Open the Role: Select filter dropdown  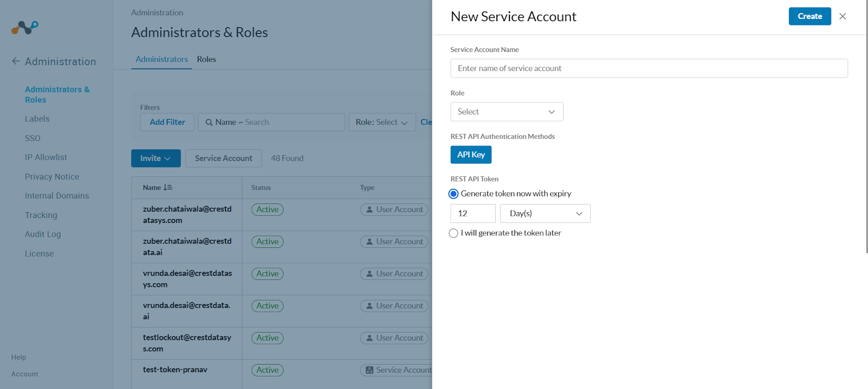coord(382,123)
